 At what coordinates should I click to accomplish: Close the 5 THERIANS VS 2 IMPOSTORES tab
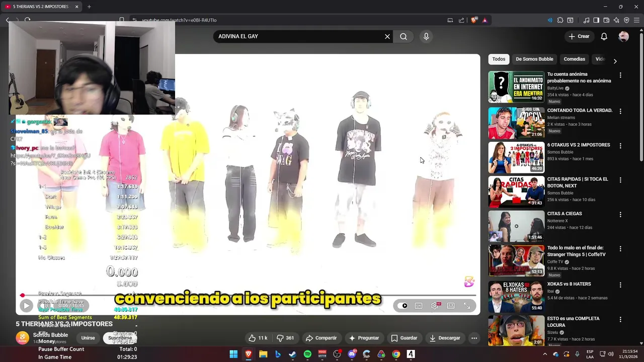[x=77, y=7]
